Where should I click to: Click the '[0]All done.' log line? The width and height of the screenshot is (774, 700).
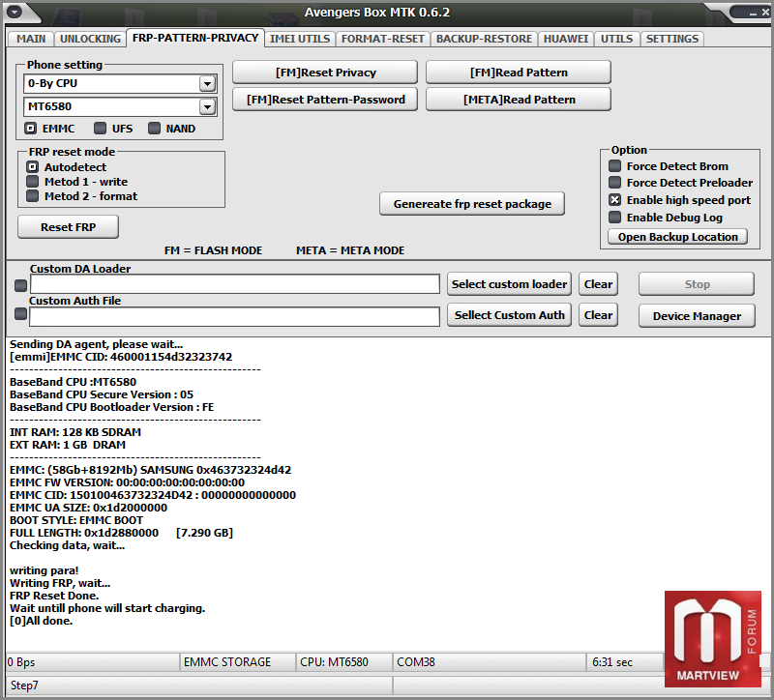(x=41, y=621)
